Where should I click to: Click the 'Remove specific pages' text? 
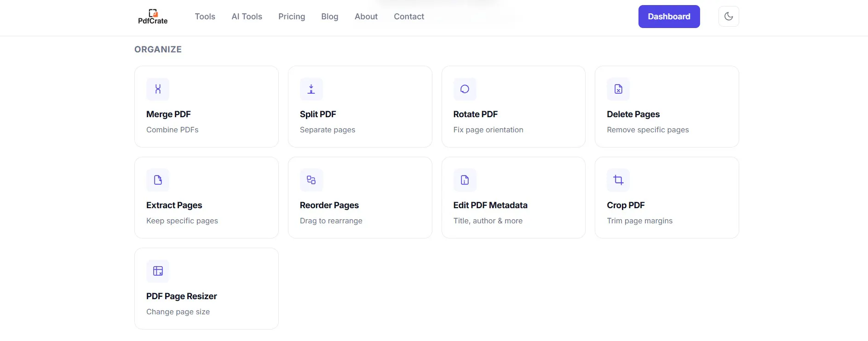point(648,130)
